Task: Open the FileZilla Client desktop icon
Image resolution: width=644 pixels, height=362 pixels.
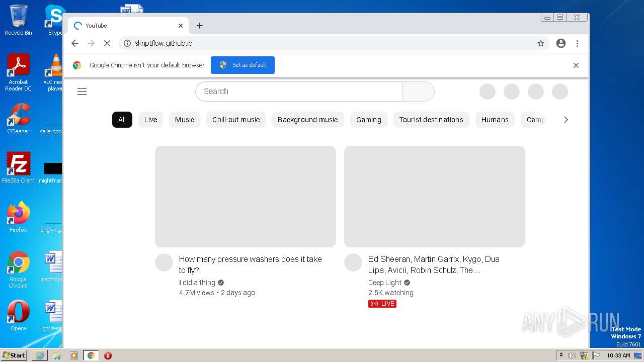Action: 18,168
